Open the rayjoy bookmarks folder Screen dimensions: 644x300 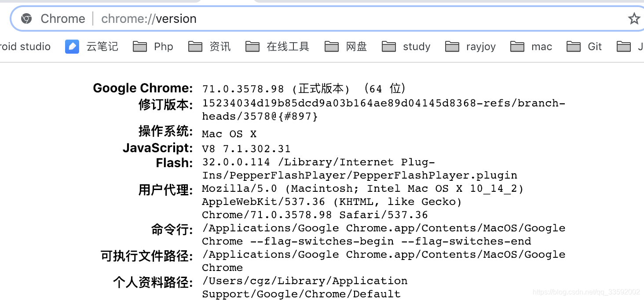(471, 47)
